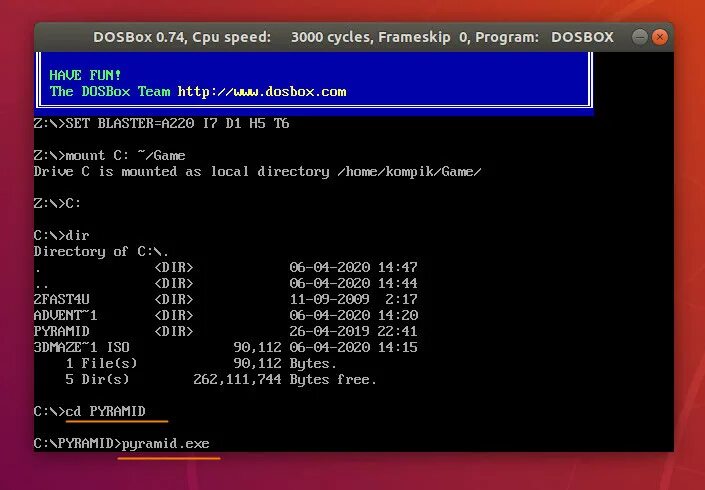
Task: Click the 'cd PYRAMID' command
Action: coord(106,411)
